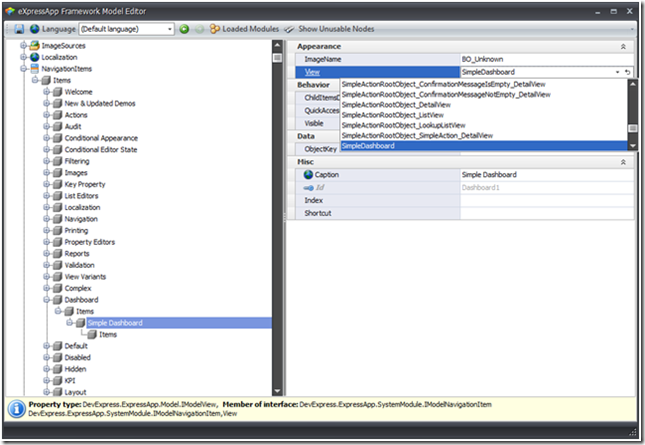645x445 pixels.
Task: Expand Conditional Editor State node
Action: [46, 149]
